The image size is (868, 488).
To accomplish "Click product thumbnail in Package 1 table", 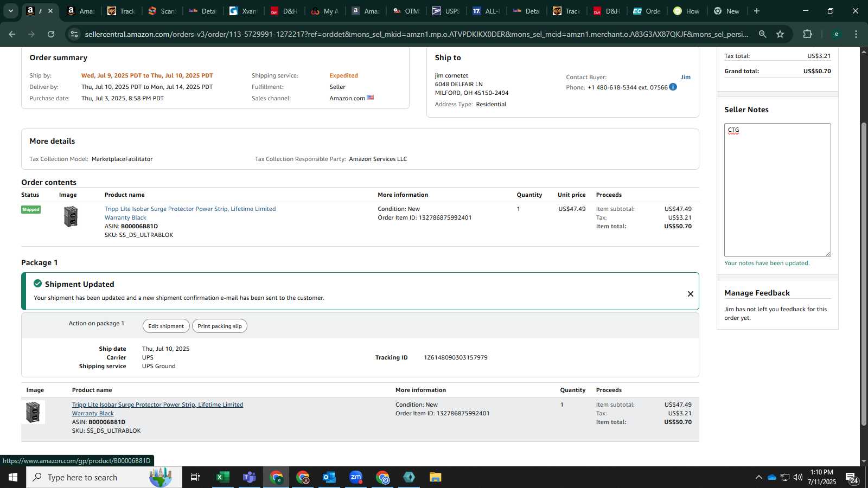I will coord(33,412).
